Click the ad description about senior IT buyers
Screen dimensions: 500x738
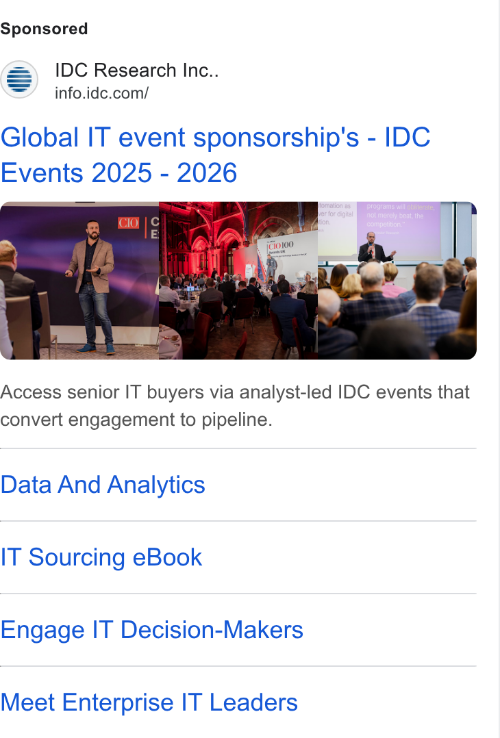[235, 405]
